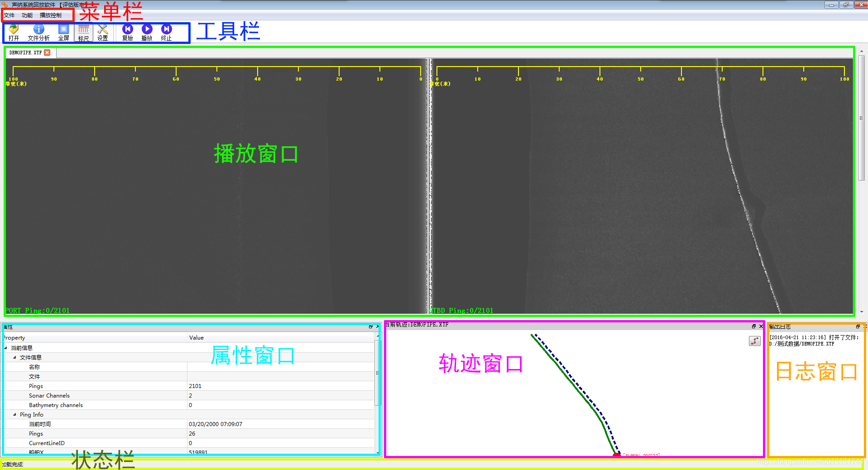Collapse the 文件信息 property group
Image resolution: width=868 pixels, height=470 pixels.
(x=15, y=357)
